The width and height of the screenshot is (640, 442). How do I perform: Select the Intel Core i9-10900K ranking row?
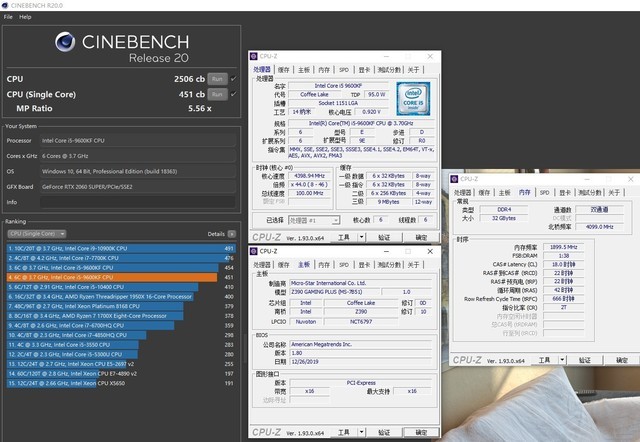121,248
